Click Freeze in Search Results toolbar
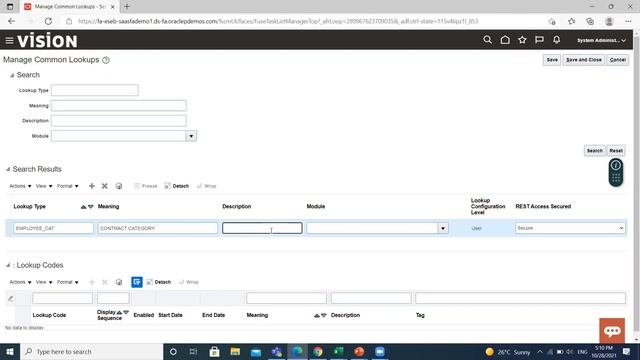This screenshot has height=360, width=640. click(x=146, y=186)
